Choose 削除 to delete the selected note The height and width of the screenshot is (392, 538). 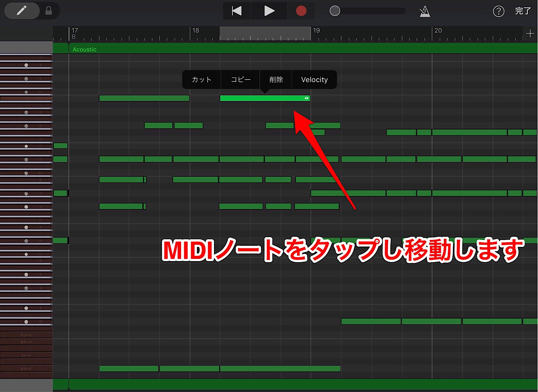(276, 80)
